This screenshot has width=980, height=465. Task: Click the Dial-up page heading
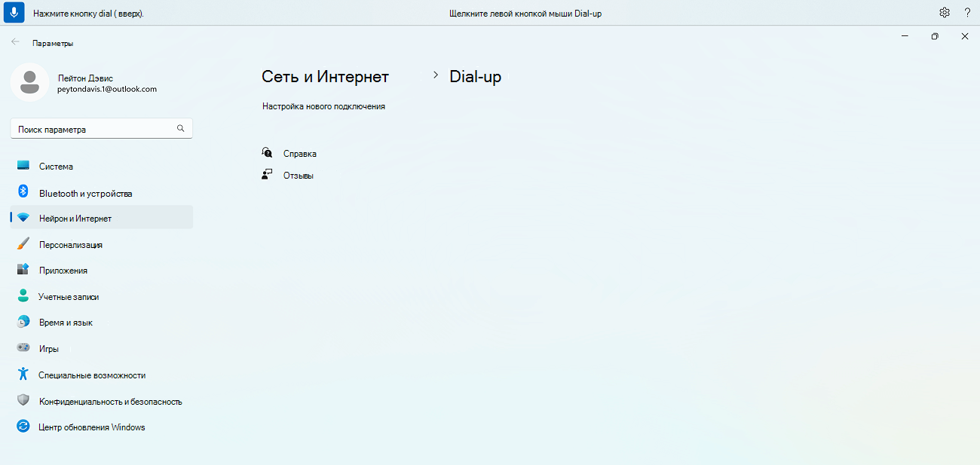click(476, 76)
